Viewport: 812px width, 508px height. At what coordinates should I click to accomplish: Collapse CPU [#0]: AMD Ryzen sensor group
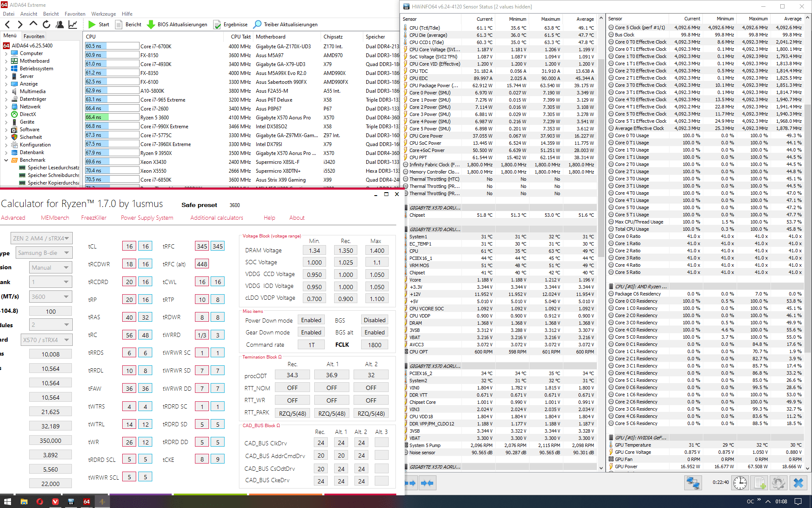pos(611,287)
